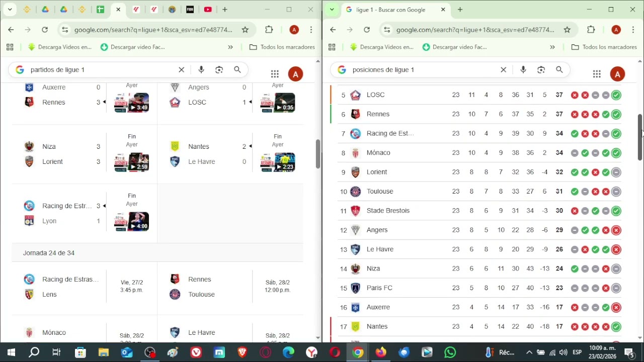Image resolution: width=644 pixels, height=362 pixels.
Task: Click back arrow in right browser window
Action: (x=333, y=30)
